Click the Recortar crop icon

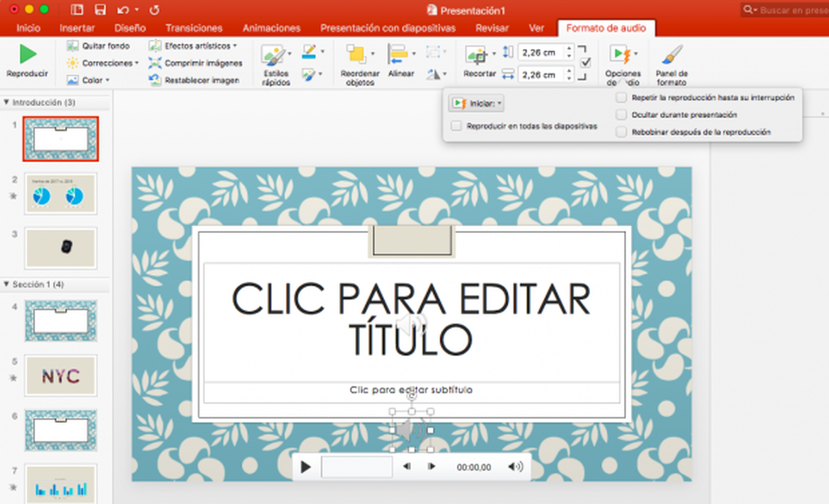(x=476, y=55)
